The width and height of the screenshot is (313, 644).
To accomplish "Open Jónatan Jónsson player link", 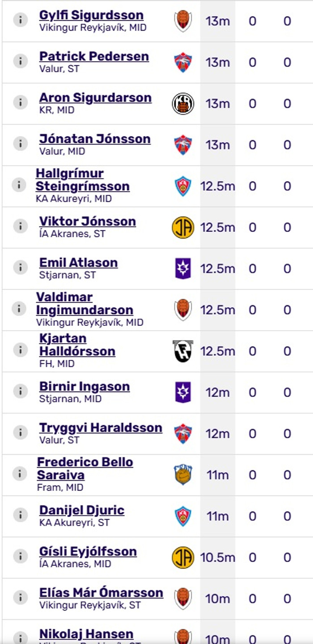I will pos(95,139).
